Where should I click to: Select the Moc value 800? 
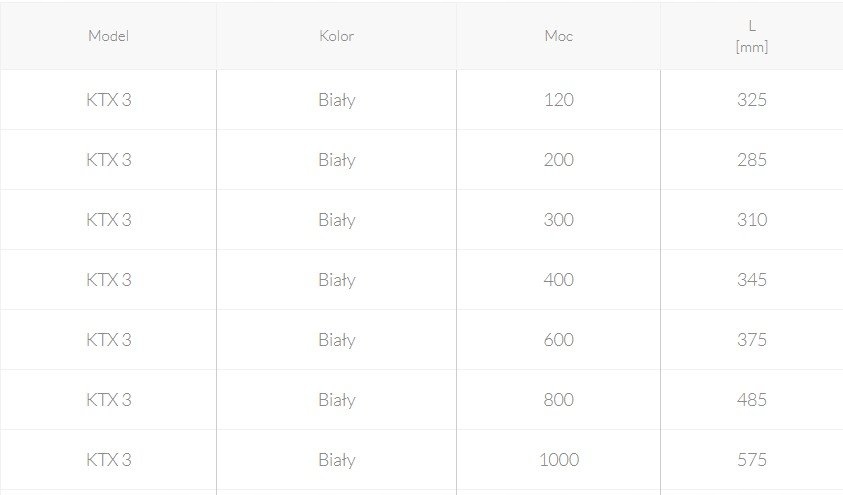tap(558, 400)
